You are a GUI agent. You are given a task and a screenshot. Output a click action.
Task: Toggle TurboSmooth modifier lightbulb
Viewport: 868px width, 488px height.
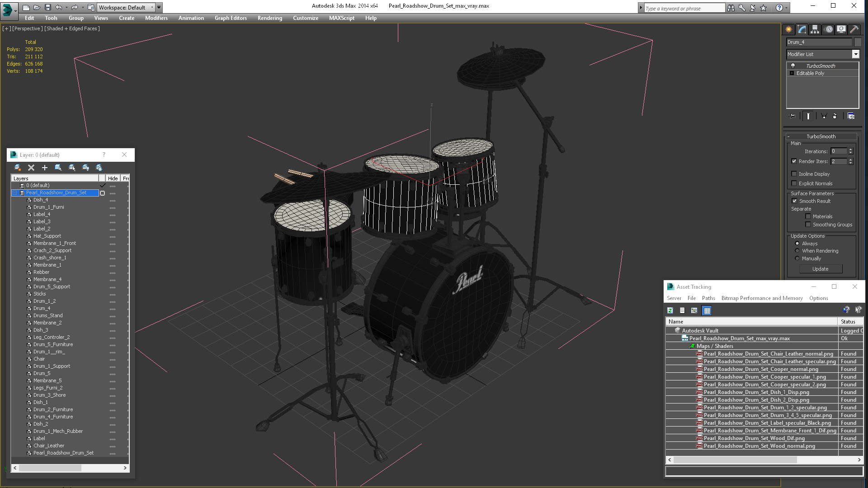click(793, 66)
